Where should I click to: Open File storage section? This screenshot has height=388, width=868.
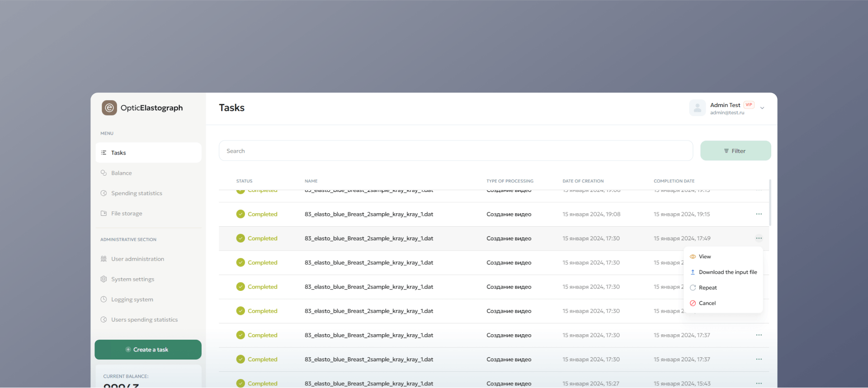pyautogui.click(x=126, y=214)
